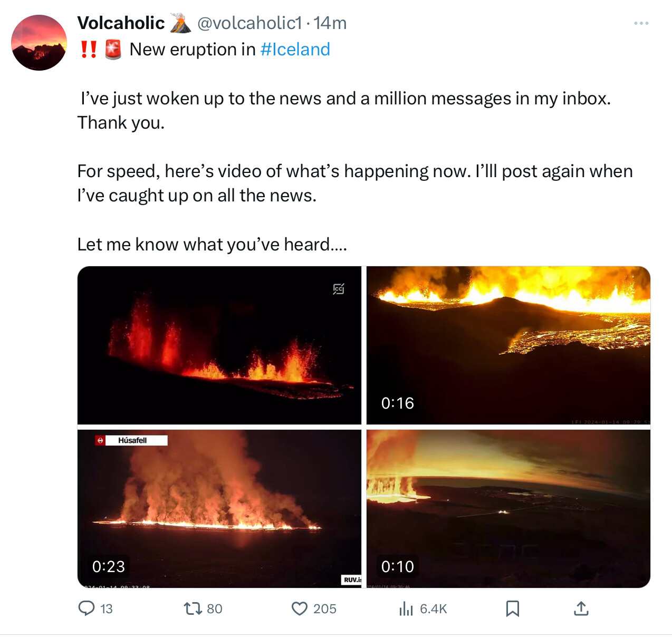Viewport: 672px width, 638px height.
Task: Click the Húsafell label on video
Action: click(x=132, y=440)
